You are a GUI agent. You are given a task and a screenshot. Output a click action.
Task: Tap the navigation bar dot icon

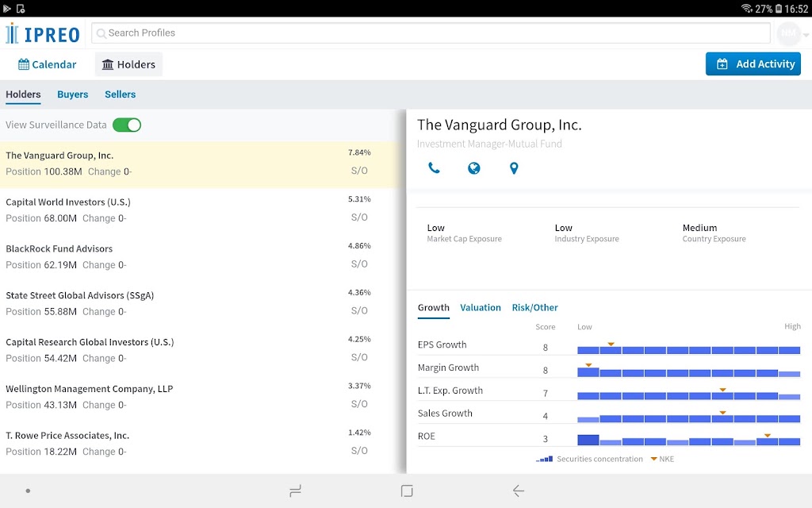[28, 491]
